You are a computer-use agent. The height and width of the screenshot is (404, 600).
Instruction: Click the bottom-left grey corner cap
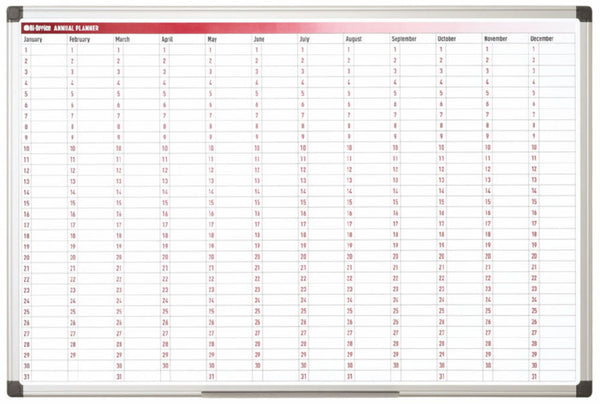point(13,390)
